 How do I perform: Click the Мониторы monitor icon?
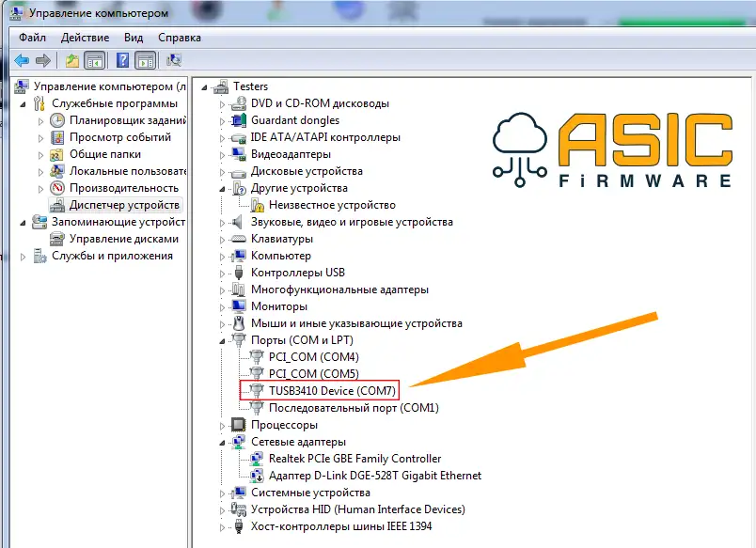click(x=239, y=306)
